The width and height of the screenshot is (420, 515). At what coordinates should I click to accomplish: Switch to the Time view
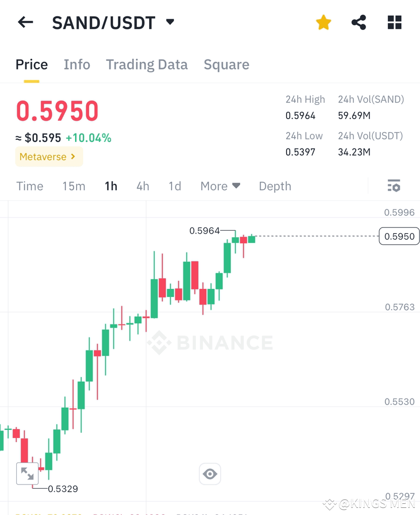(x=29, y=186)
